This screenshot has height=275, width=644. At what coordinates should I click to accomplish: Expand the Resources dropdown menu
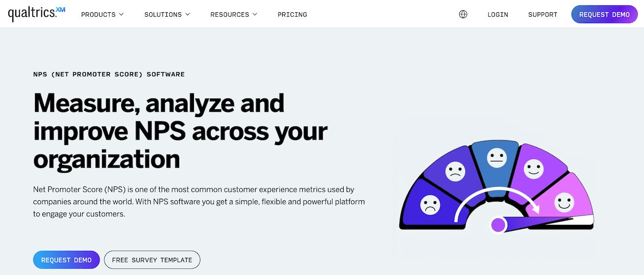point(233,14)
